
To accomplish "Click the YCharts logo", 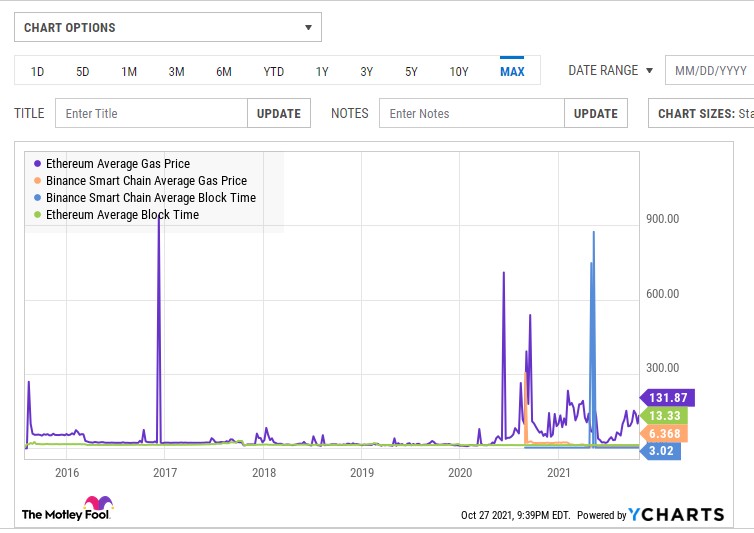I will point(676,515).
